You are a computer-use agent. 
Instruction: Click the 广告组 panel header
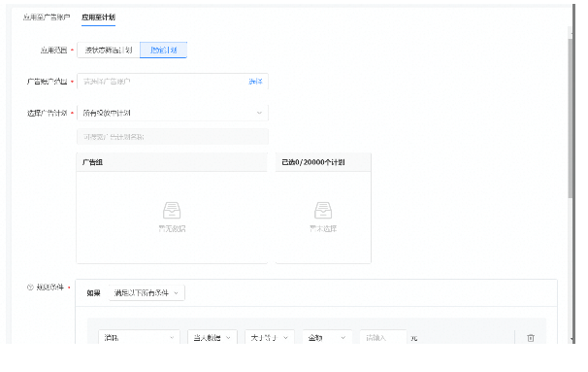pos(172,162)
